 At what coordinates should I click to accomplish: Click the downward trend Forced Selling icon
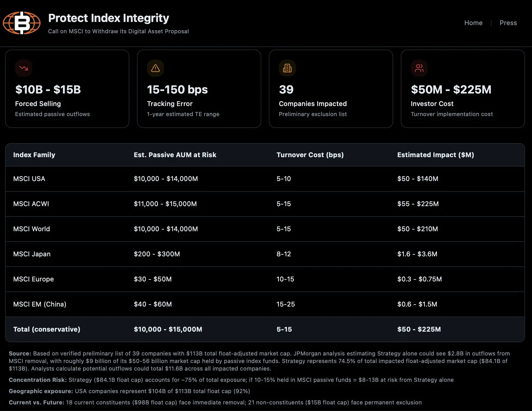pyautogui.click(x=24, y=68)
